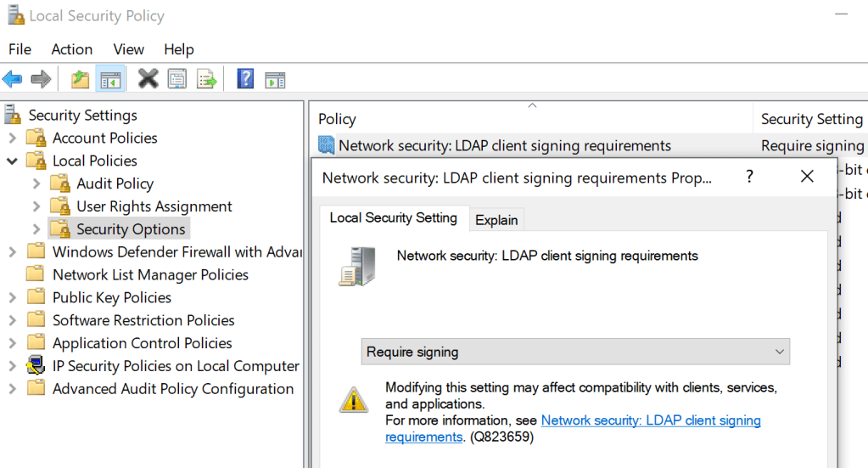Image resolution: width=868 pixels, height=468 pixels.
Task: Toggle the Show/Hide Action Pane icon
Action: tap(274, 80)
